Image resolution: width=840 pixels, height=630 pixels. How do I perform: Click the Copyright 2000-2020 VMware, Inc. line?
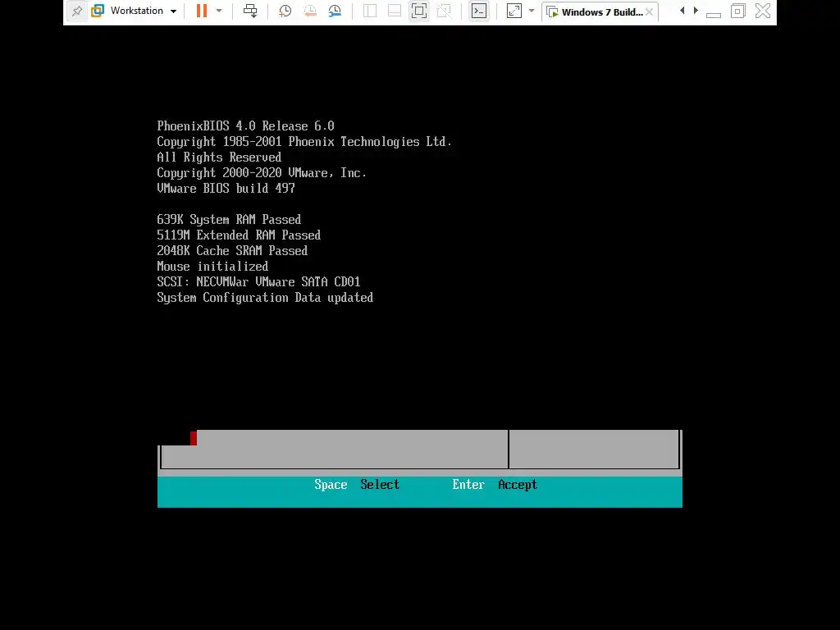click(x=262, y=172)
